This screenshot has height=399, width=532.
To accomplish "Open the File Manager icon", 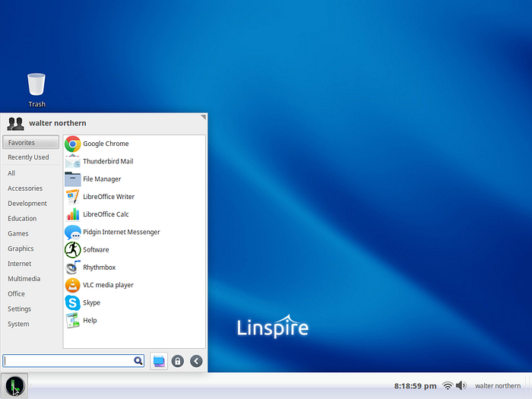I will [x=73, y=179].
